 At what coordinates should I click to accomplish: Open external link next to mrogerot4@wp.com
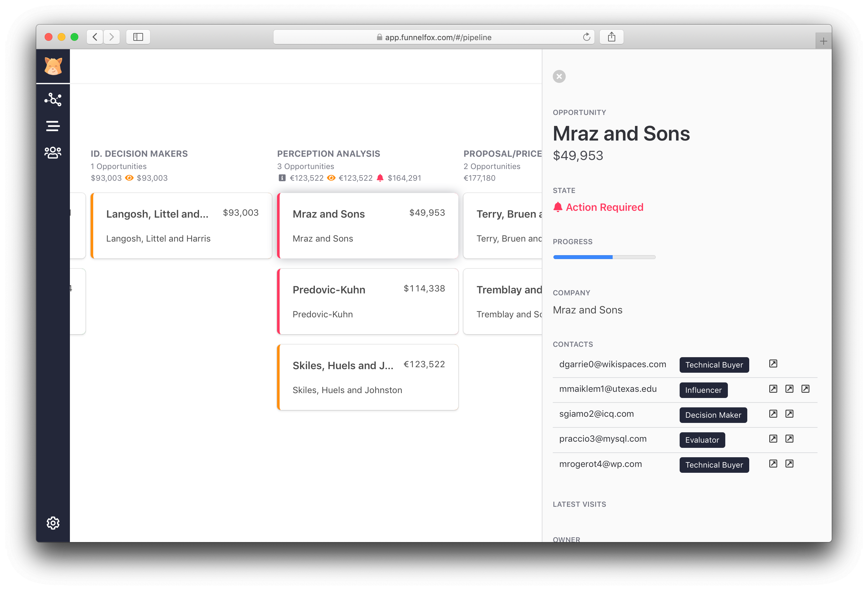click(773, 463)
